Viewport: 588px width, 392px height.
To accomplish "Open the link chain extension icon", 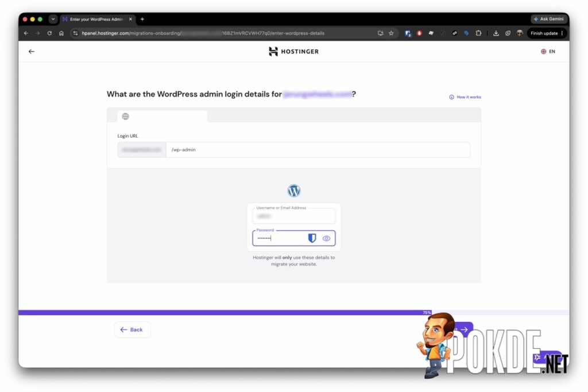I will coord(455,33).
